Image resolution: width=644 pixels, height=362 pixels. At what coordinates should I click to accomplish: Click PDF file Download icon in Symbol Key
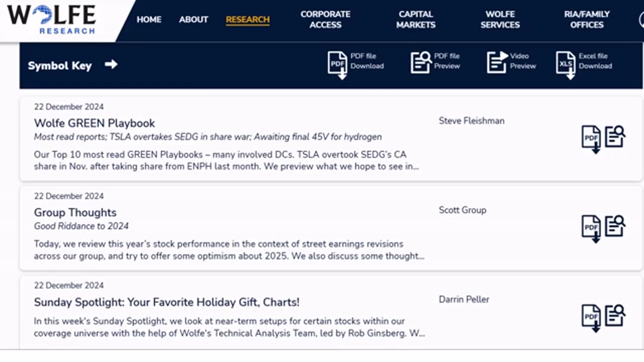[337, 65]
